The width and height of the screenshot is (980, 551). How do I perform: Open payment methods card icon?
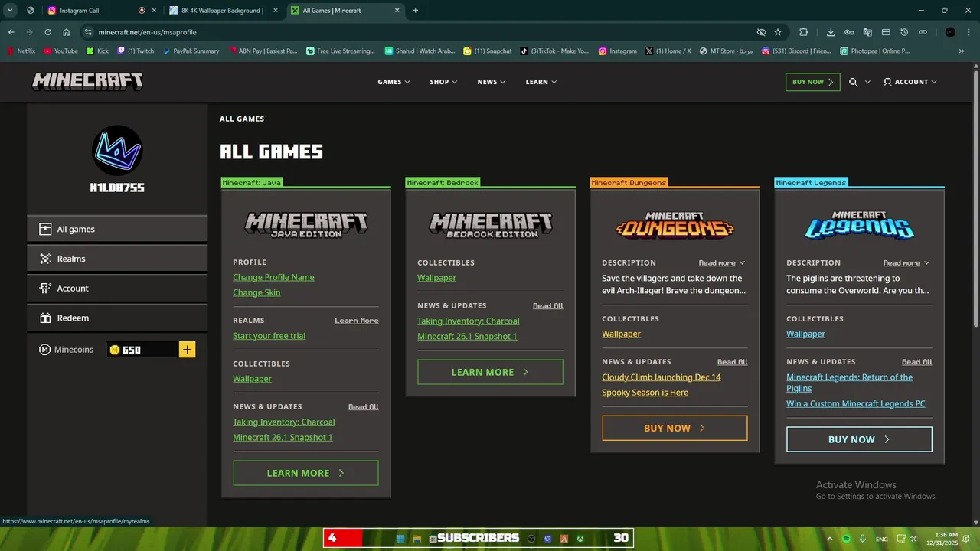886,32
